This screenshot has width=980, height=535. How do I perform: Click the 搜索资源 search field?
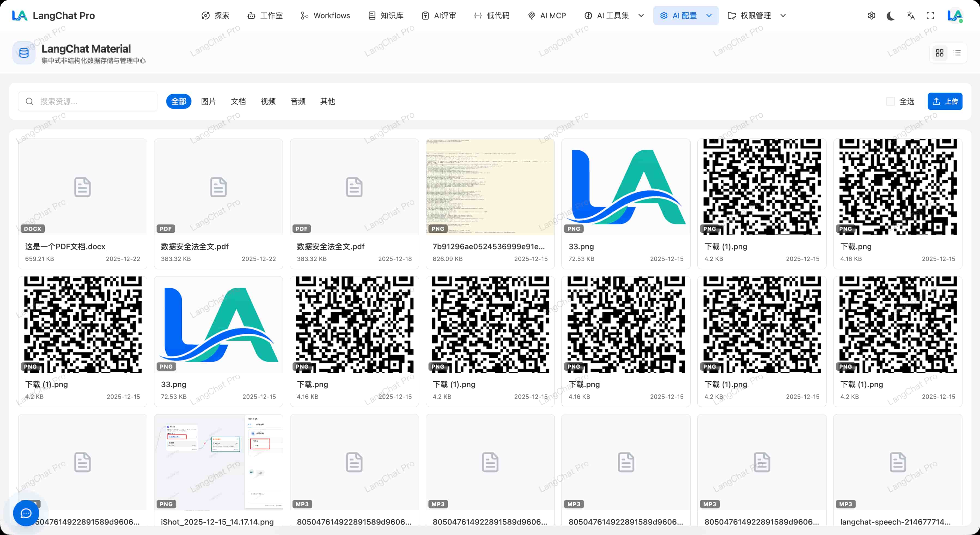click(x=91, y=101)
